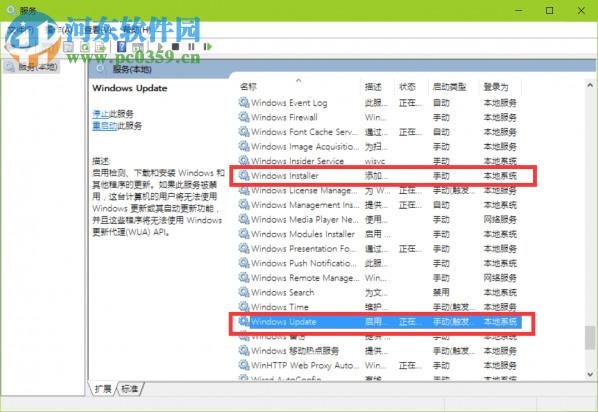Sort by the 启动类型 column header
598x412 pixels.
(449, 87)
